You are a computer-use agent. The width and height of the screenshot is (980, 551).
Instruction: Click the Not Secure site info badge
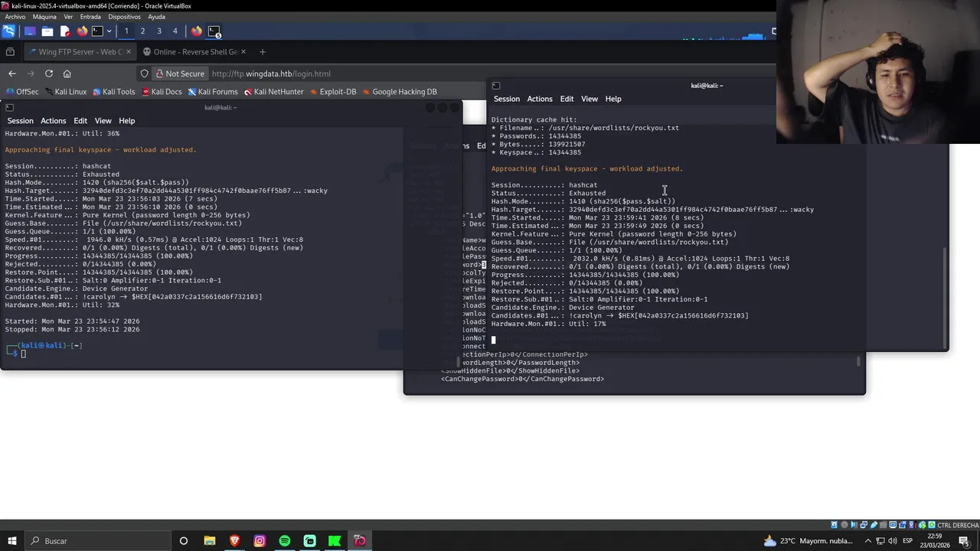tap(180, 73)
